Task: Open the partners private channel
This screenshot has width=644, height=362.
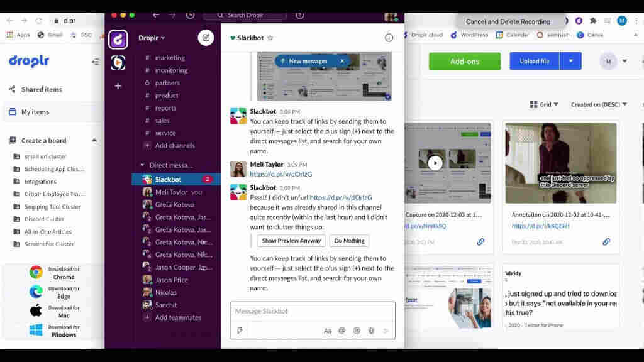Action: [x=167, y=83]
